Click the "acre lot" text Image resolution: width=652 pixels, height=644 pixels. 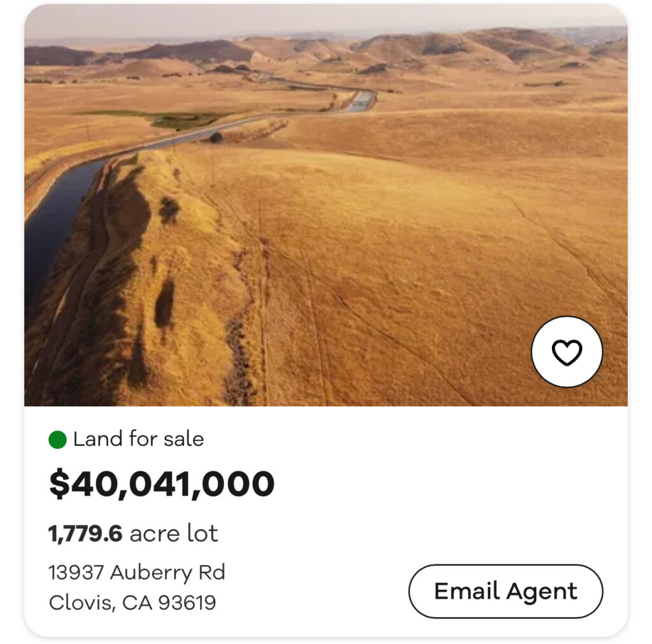[174, 533]
